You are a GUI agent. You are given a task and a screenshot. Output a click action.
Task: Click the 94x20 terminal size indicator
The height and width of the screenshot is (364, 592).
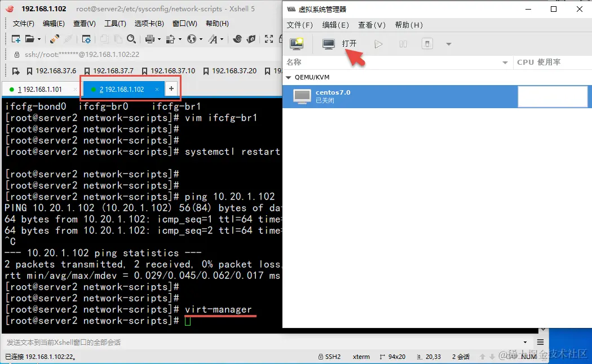(392, 357)
